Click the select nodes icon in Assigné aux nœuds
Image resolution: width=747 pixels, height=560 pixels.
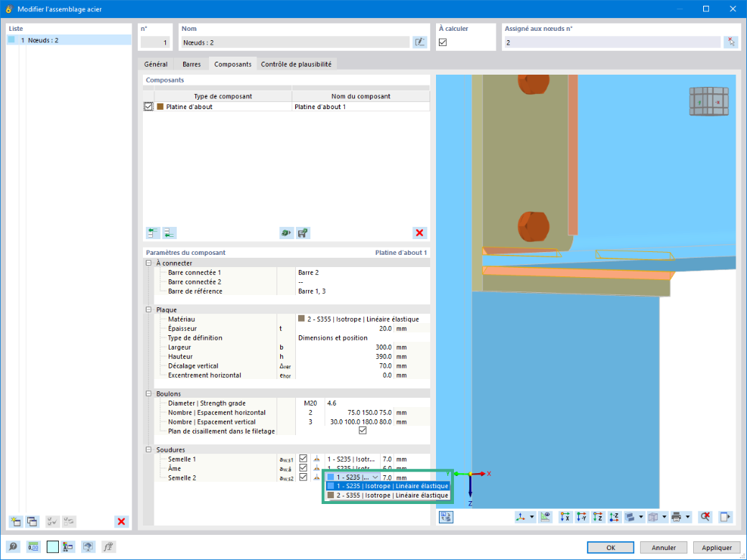(x=730, y=42)
